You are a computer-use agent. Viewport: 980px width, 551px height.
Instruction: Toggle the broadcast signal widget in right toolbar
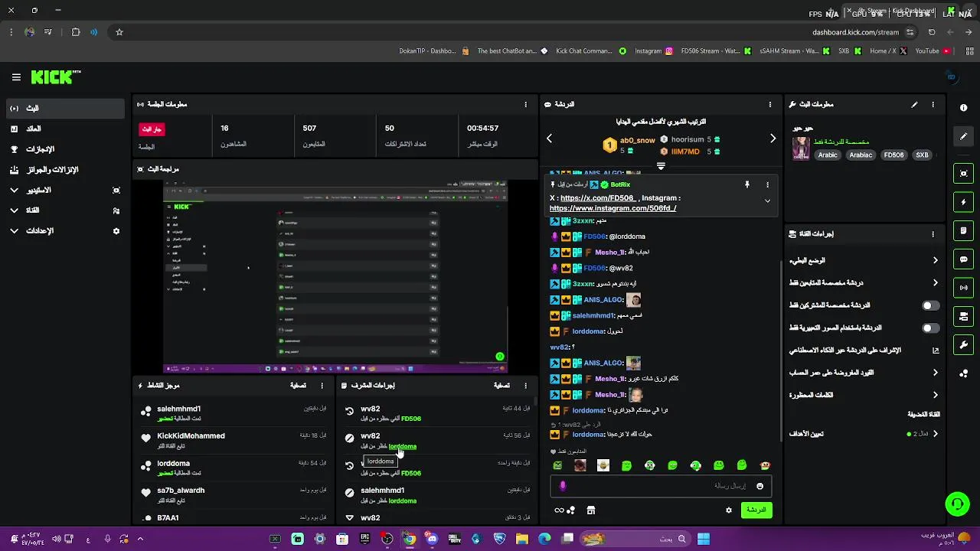point(964,288)
